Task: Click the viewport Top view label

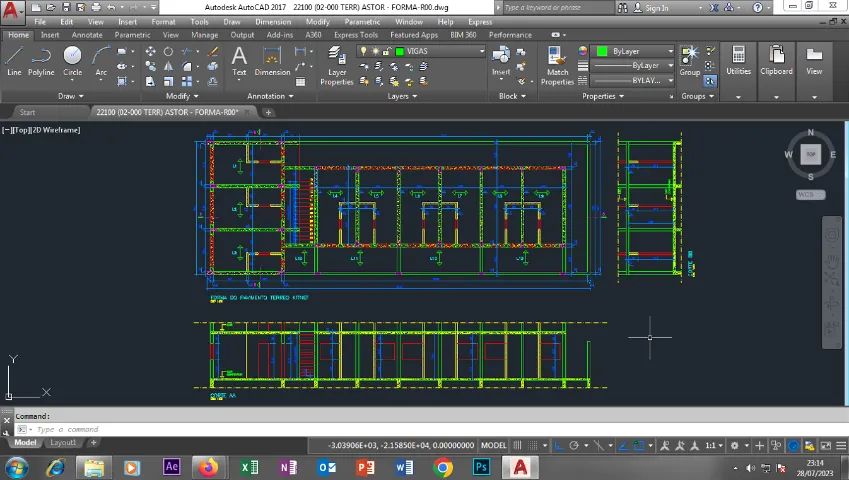Action: pyautogui.click(x=21, y=130)
